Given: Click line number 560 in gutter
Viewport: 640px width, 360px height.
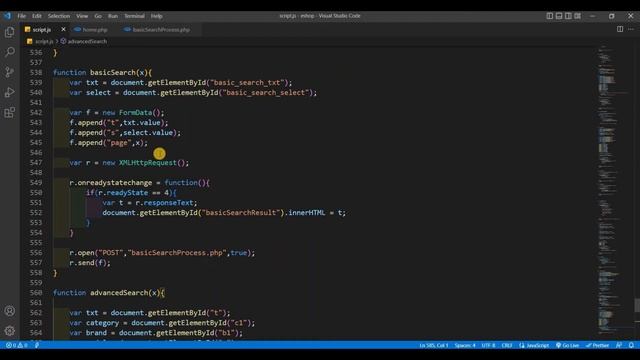Looking at the screenshot, I should [36, 293].
